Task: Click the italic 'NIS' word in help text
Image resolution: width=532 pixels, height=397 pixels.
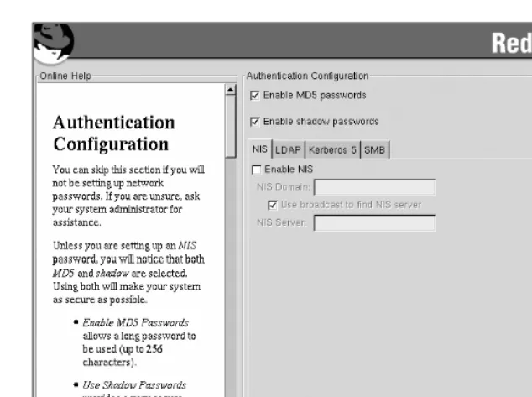Action: [x=187, y=245]
